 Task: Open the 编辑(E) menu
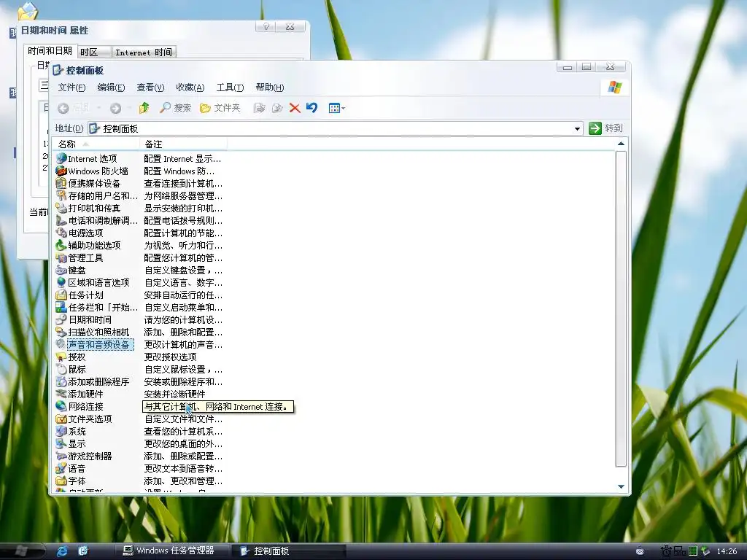coord(111,87)
